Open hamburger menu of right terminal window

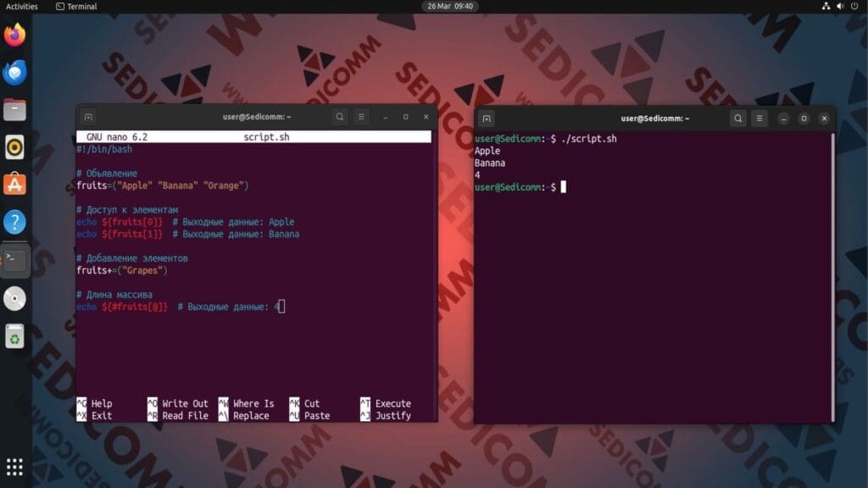coord(760,119)
